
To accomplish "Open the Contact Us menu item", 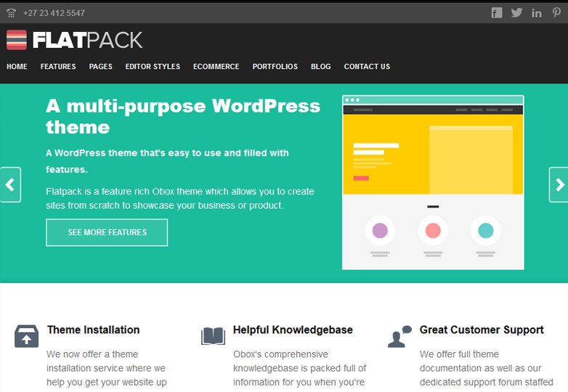I will [x=367, y=67].
